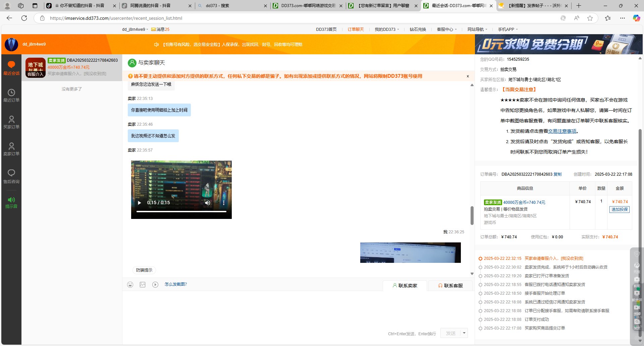This screenshot has height=346, width=644.
Task: Switch to the 阿腾说漫的抖音 tab
Action: (157, 6)
